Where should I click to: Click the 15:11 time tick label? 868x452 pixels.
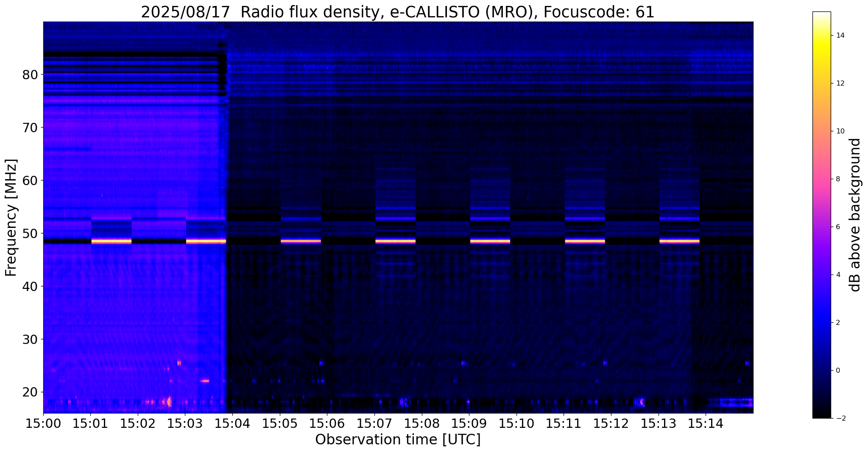pyautogui.click(x=564, y=423)
